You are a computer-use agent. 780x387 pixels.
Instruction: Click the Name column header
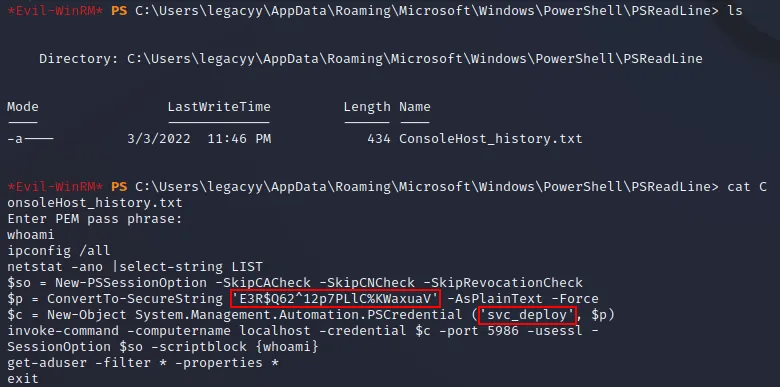(x=415, y=107)
